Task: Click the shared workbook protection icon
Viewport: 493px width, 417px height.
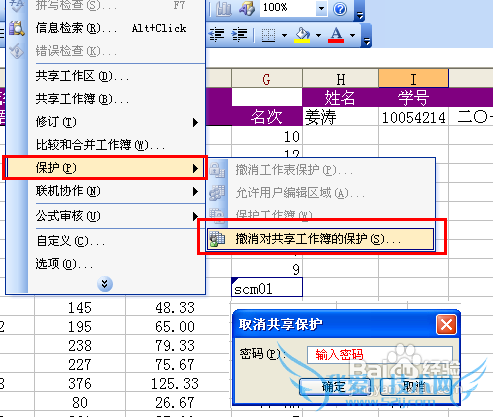Action: 217,239
